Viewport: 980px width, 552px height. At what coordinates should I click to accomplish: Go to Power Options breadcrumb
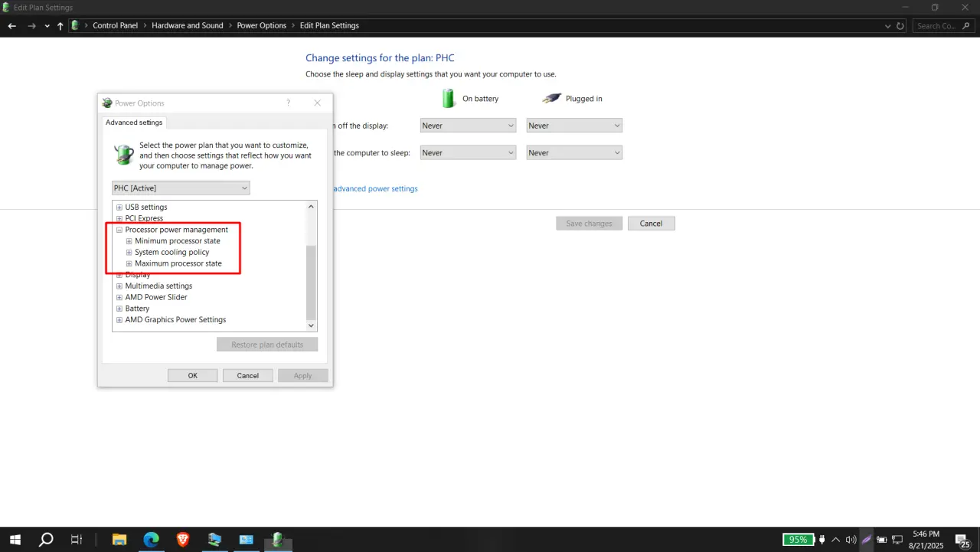(261, 25)
